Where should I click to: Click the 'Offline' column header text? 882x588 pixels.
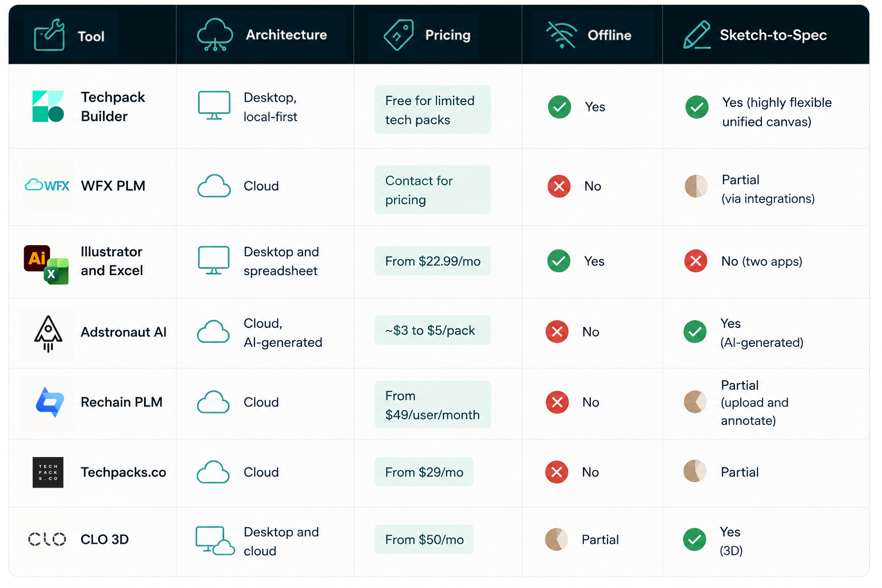[x=609, y=35]
